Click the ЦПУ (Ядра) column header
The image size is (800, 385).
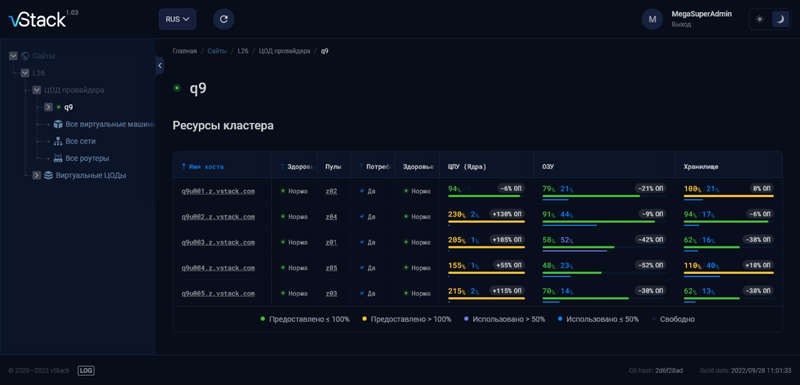467,166
